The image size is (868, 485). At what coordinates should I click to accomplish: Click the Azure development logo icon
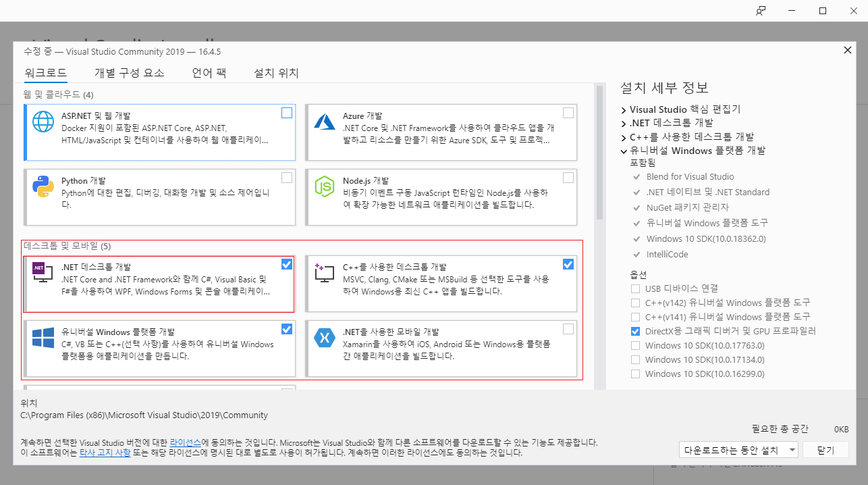point(325,122)
